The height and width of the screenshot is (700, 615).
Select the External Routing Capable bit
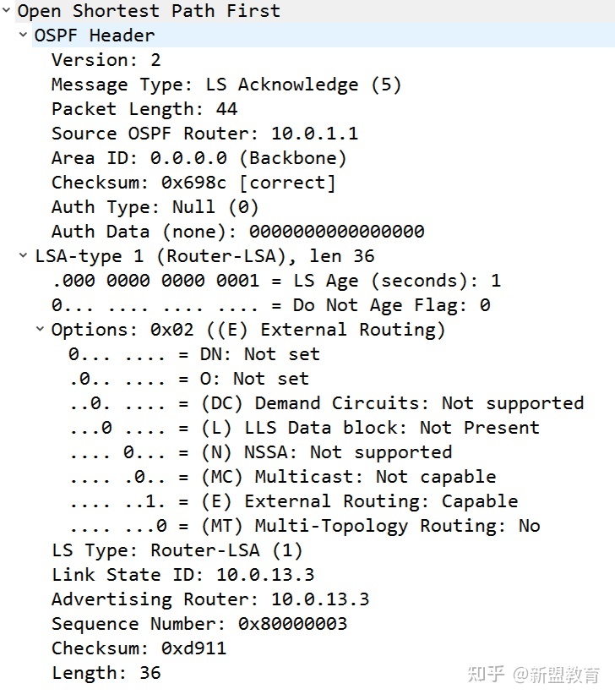(x=293, y=501)
